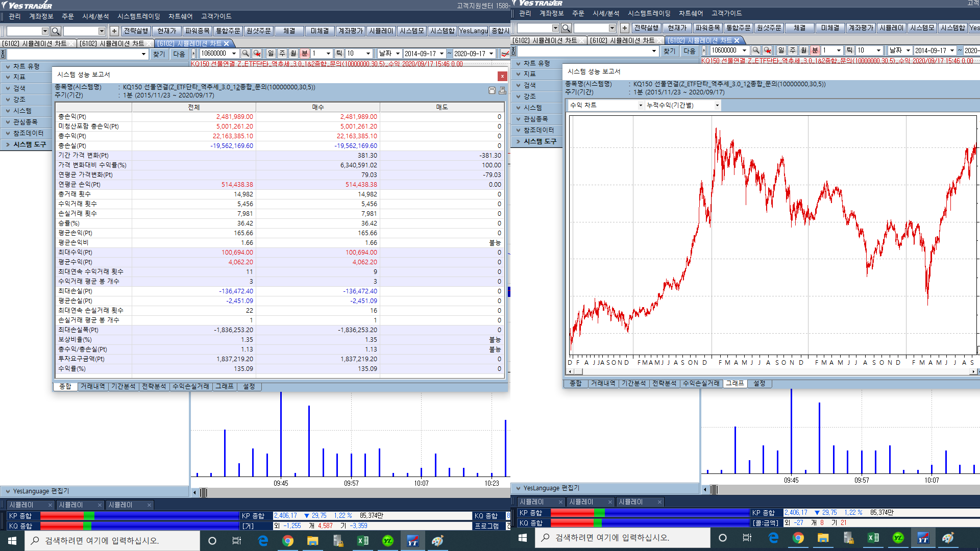Toggle the 틱 (tick) period button in right chart
The height and width of the screenshot is (551, 980).
pos(849,51)
